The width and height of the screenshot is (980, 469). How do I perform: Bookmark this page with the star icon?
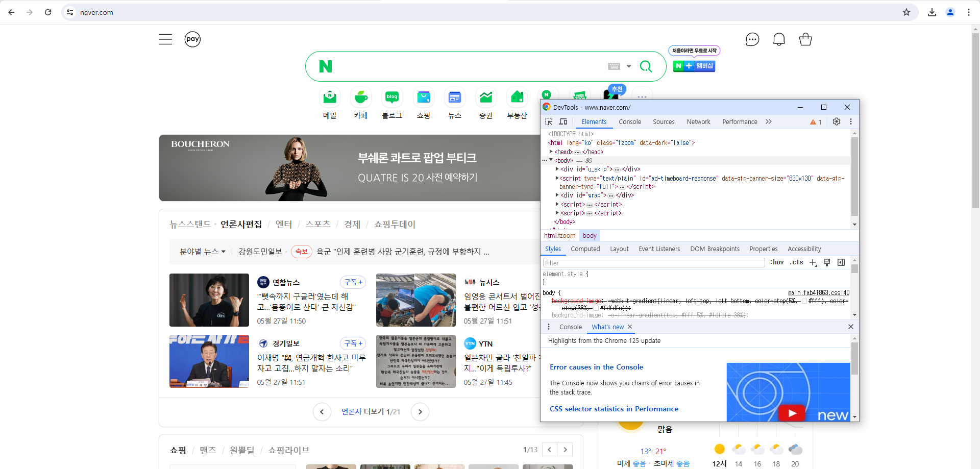click(906, 12)
